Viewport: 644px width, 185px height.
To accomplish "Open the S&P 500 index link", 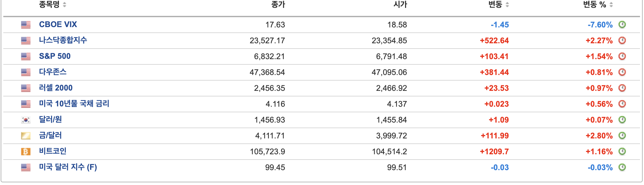I will click(55, 56).
